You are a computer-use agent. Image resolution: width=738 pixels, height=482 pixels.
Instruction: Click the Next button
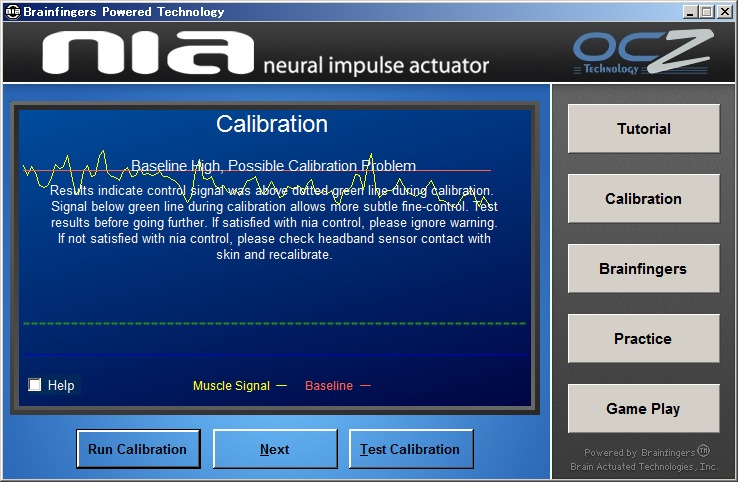275,449
